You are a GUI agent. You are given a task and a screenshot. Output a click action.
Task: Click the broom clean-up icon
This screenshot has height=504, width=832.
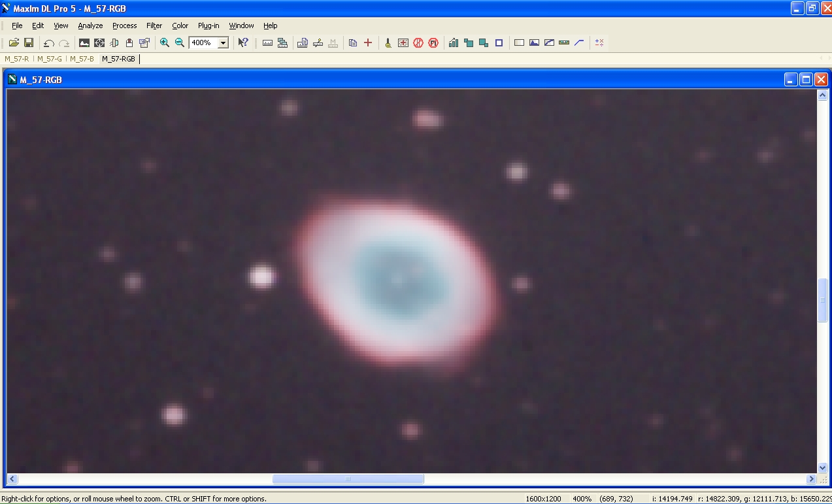coord(388,42)
